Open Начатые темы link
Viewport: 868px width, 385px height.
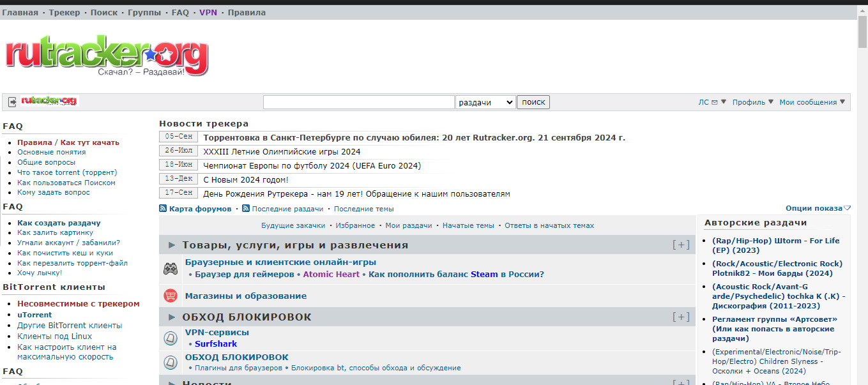[x=468, y=225]
